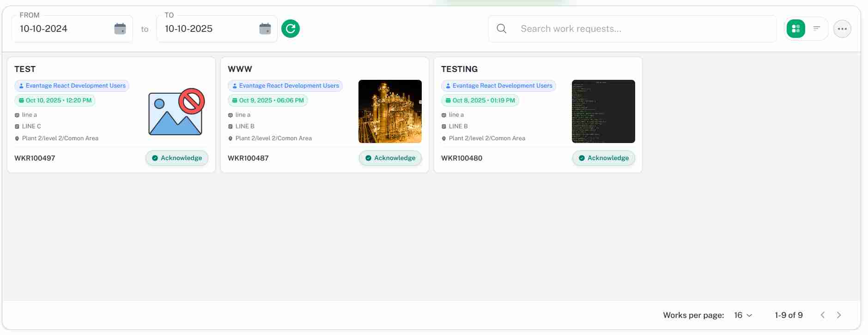Viewport: 868px width, 335px height.
Task: Open the more options ellipsis menu
Action: [842, 29]
